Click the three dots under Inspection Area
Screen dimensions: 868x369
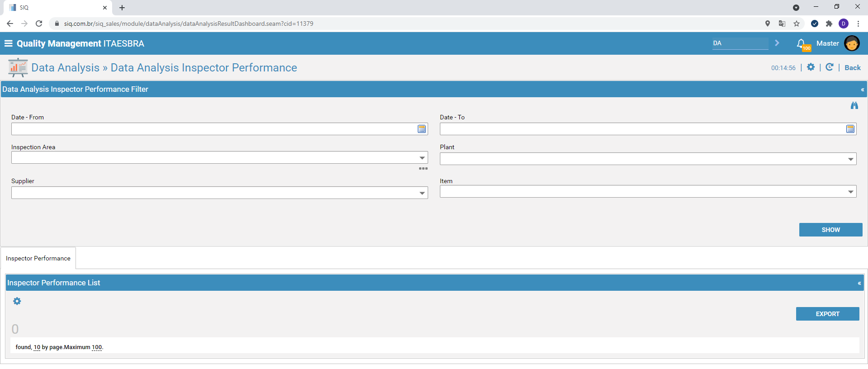pos(423,168)
